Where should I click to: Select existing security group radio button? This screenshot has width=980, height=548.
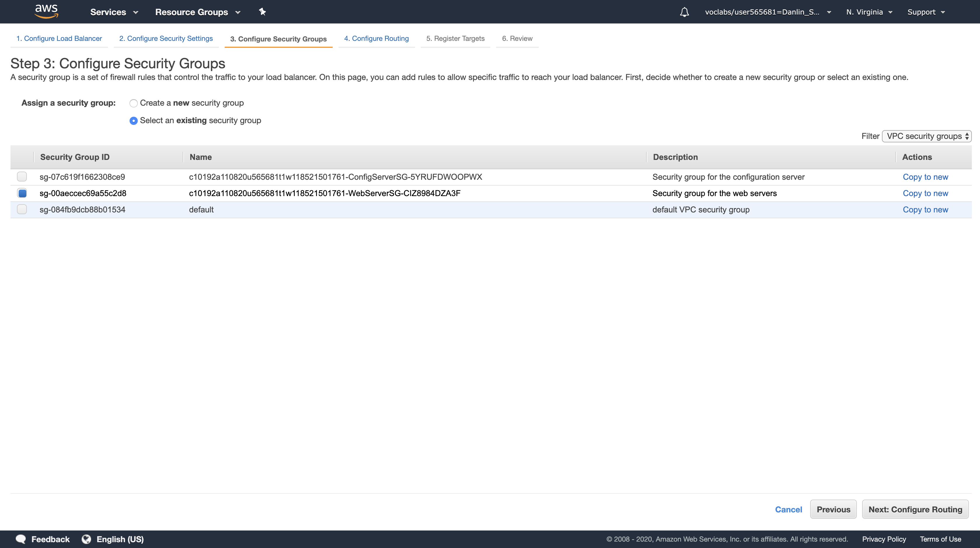(x=134, y=121)
